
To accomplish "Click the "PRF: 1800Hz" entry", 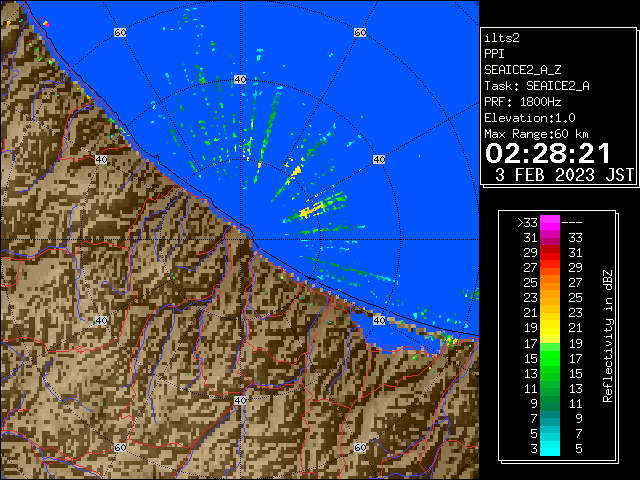I will click(x=523, y=102).
